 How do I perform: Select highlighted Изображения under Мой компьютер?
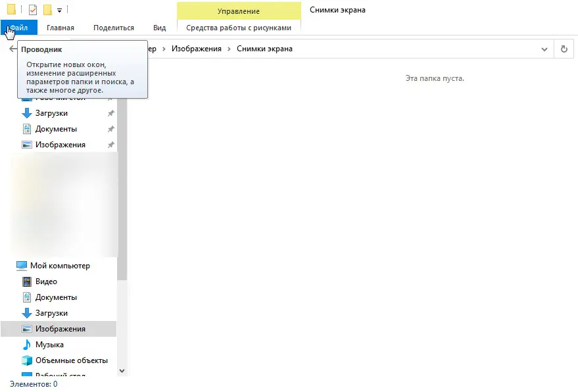59,329
